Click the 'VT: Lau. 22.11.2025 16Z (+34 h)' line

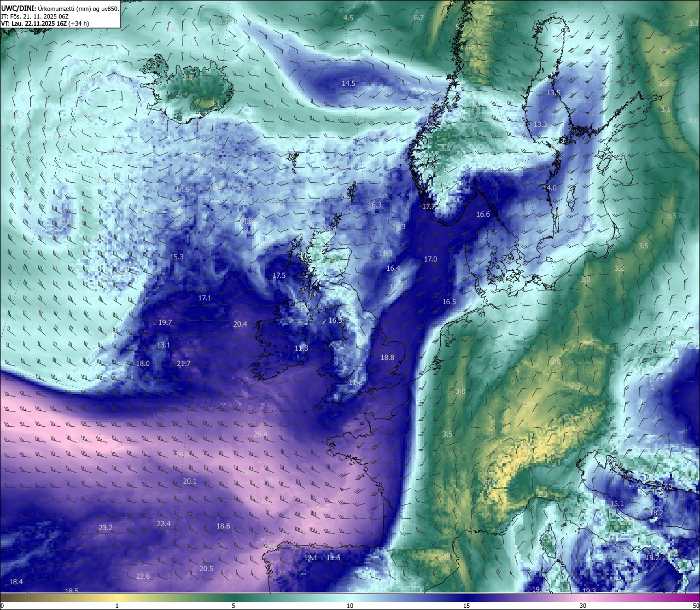(45, 24)
